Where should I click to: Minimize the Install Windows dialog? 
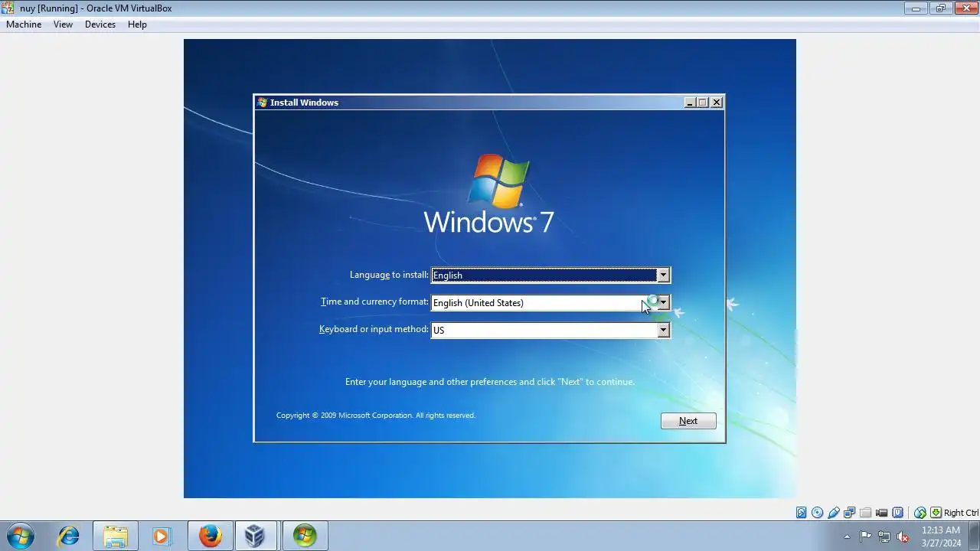pyautogui.click(x=690, y=103)
